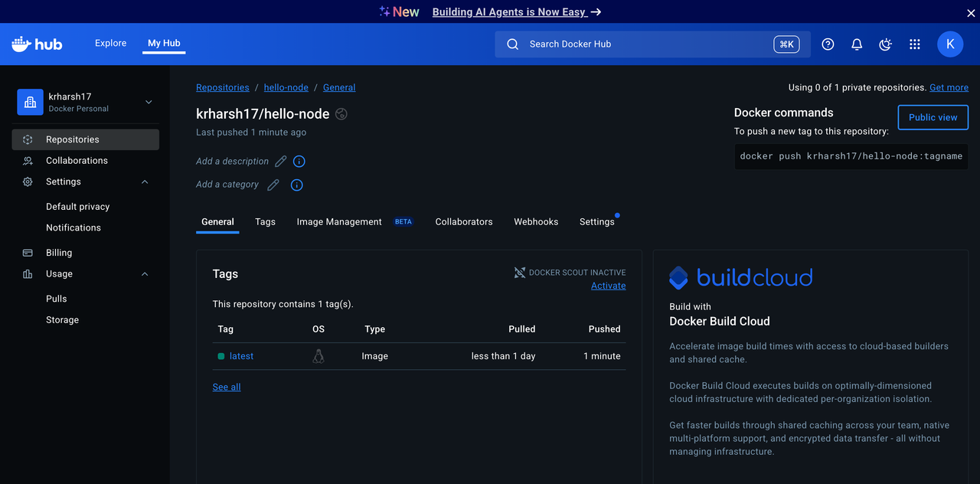The image size is (980, 484).
Task: Collapse the Usage section in sidebar
Action: pos(145,274)
